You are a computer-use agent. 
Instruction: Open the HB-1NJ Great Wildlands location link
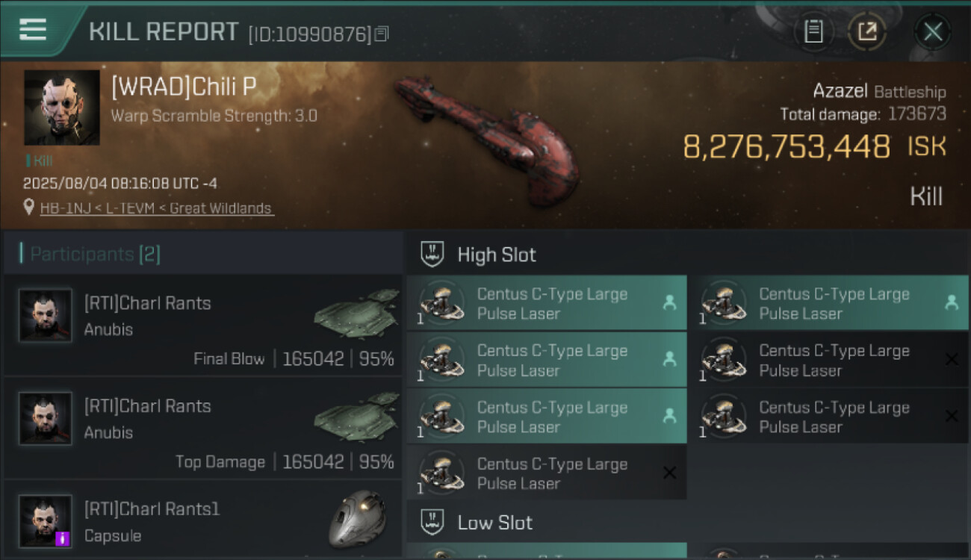(x=157, y=208)
